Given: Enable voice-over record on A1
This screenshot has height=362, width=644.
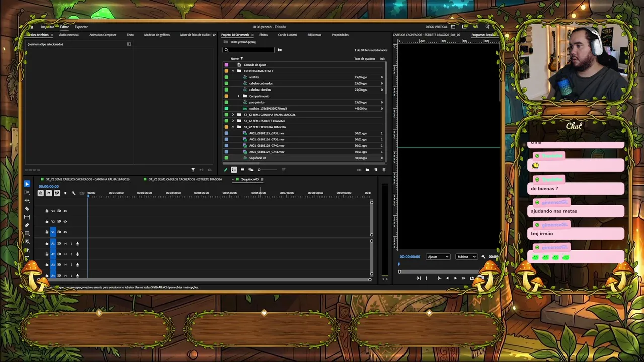Looking at the screenshot, I should pos(77,244).
